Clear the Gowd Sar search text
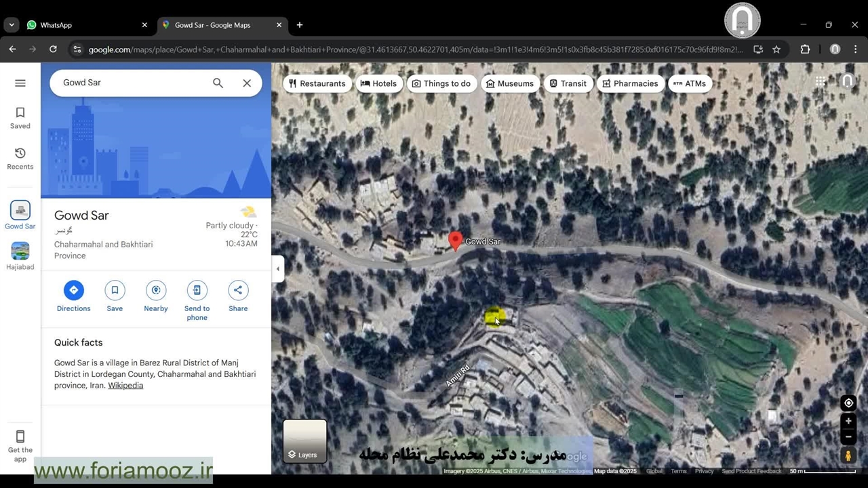 click(x=247, y=83)
